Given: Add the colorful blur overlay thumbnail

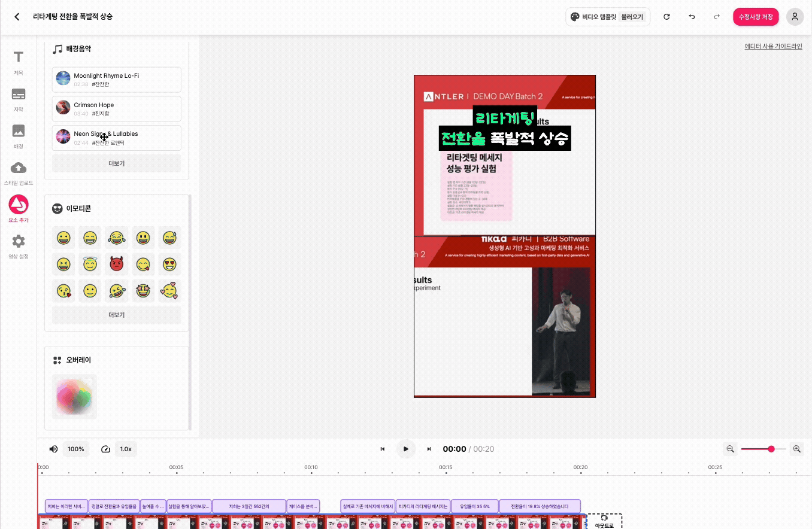Looking at the screenshot, I should click(74, 396).
